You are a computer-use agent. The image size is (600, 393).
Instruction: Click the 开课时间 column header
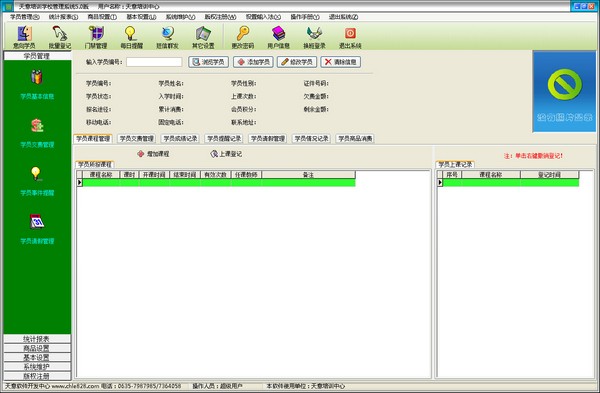point(154,174)
